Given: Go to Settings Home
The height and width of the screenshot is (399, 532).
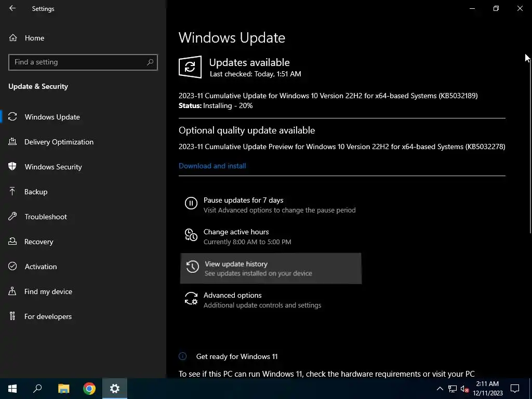Looking at the screenshot, I should coord(83,37).
